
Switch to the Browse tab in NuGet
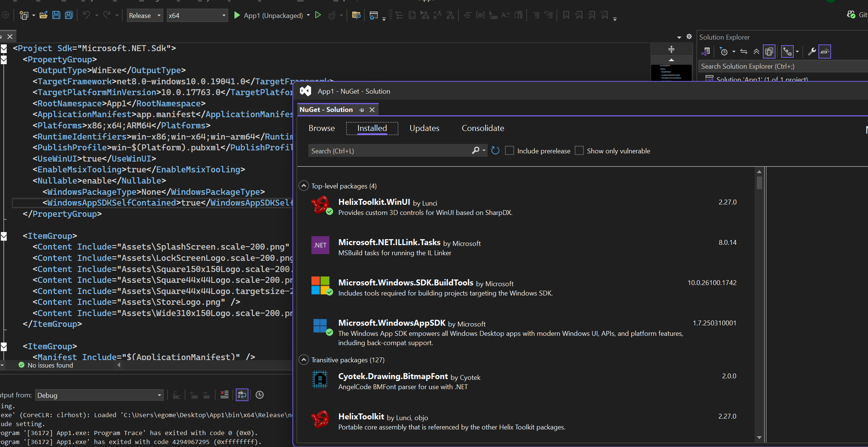322,128
